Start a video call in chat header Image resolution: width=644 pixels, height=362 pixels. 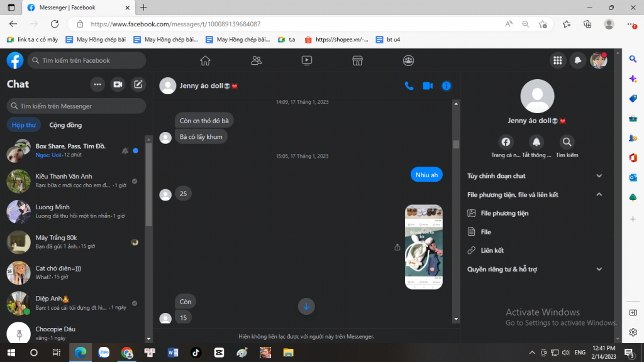coord(428,85)
